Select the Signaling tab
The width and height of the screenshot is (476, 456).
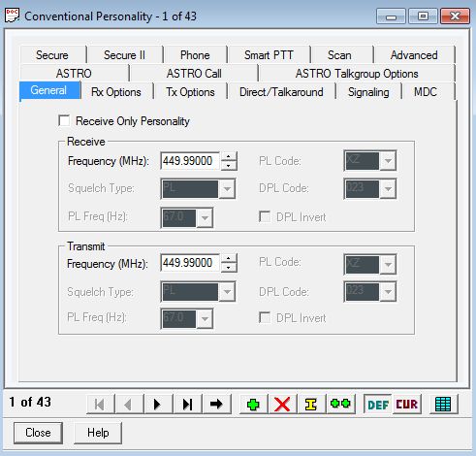[368, 92]
